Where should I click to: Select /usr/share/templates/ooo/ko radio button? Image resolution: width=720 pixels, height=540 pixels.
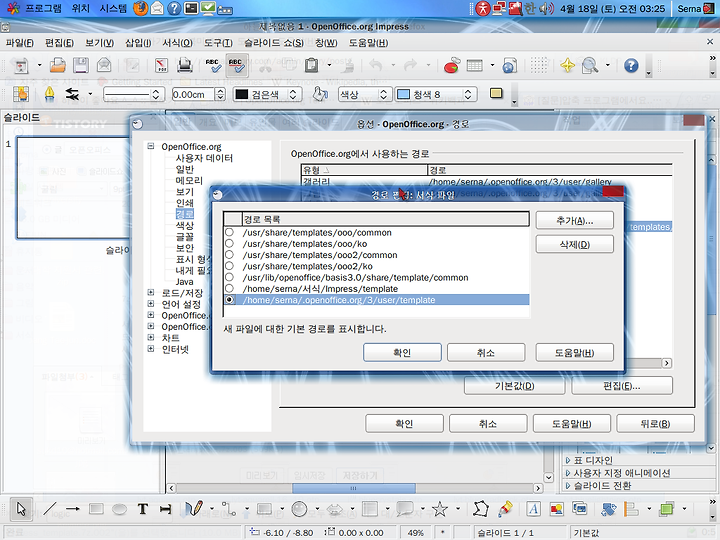(229, 243)
